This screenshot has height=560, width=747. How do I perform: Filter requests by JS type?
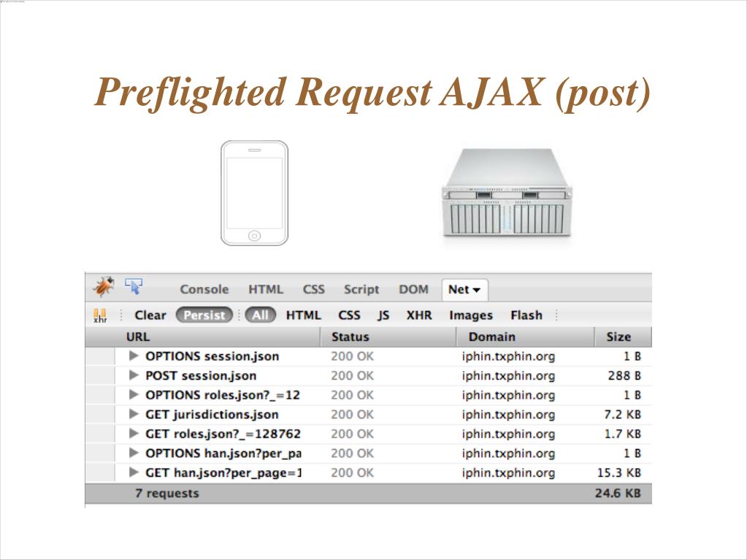coord(383,315)
